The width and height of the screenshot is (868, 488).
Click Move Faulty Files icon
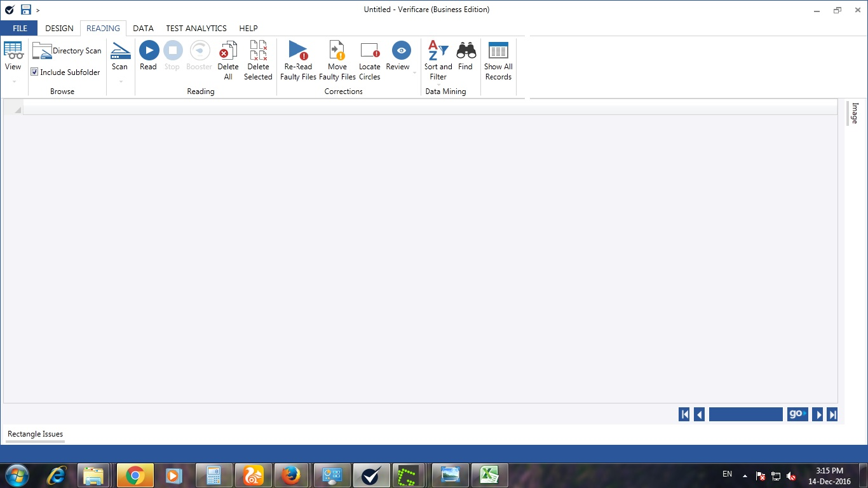click(337, 51)
